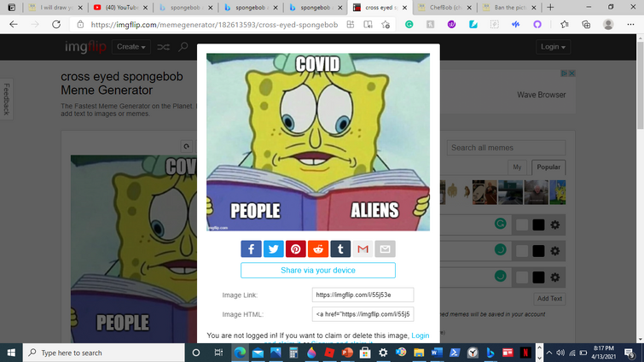Switch to the Ban the pict browser tab
The image size is (644, 362).
pos(510,8)
